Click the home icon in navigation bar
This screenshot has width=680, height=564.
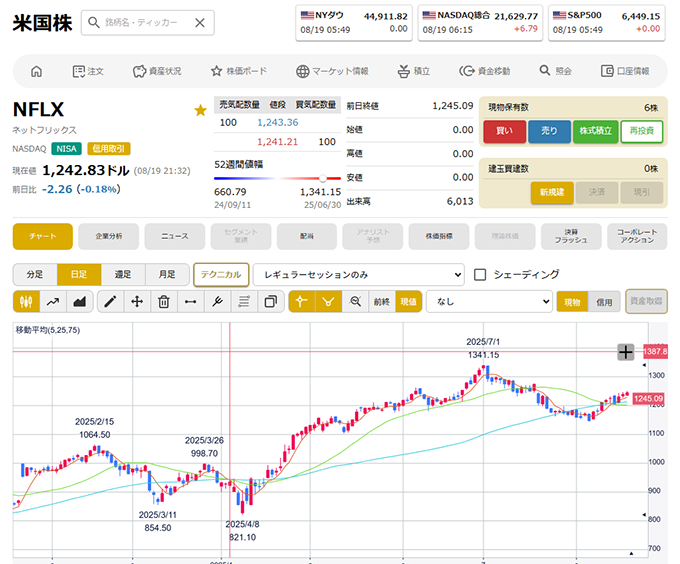coord(37,71)
